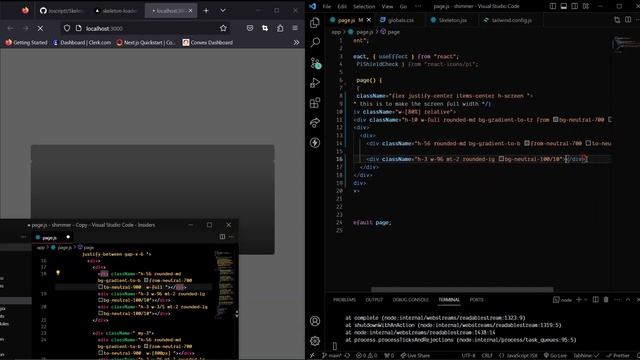This screenshot has width=640, height=360.
Task: Open the File menu
Action: pyautogui.click(x=327, y=7)
